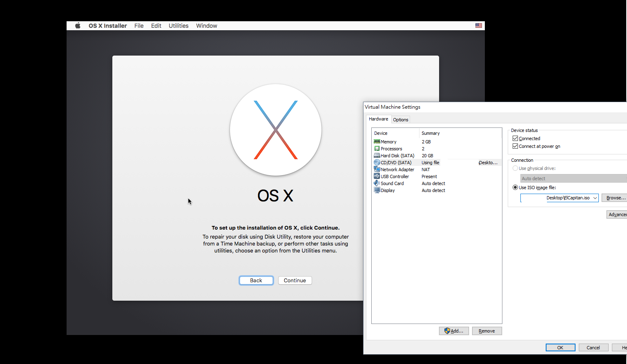Click Cancel in Virtual Machine Settings
This screenshot has height=364, width=627.
coord(594,348)
